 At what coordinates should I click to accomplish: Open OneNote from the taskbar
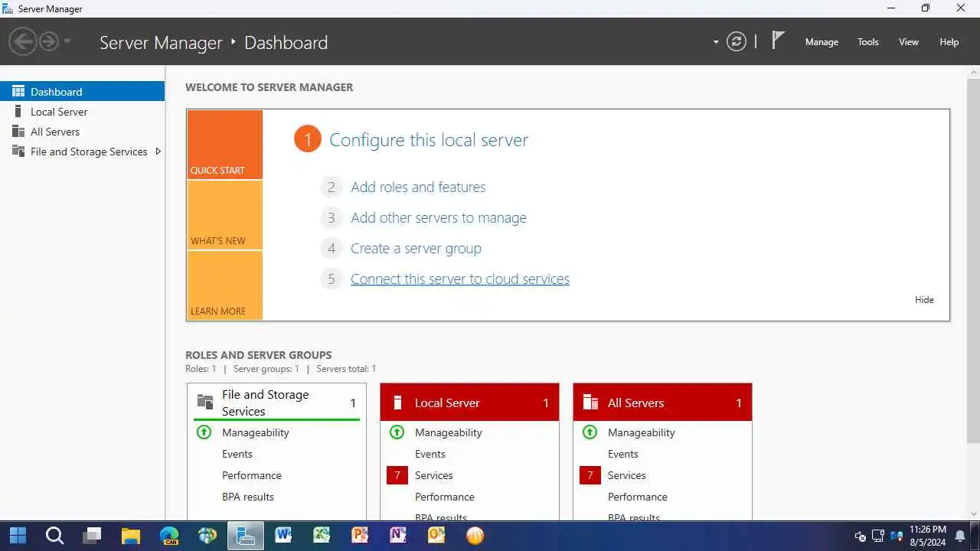tap(398, 535)
